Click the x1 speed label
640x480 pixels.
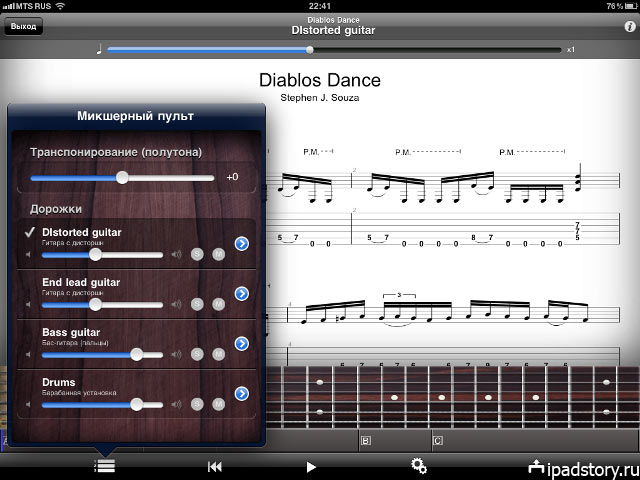(571, 49)
